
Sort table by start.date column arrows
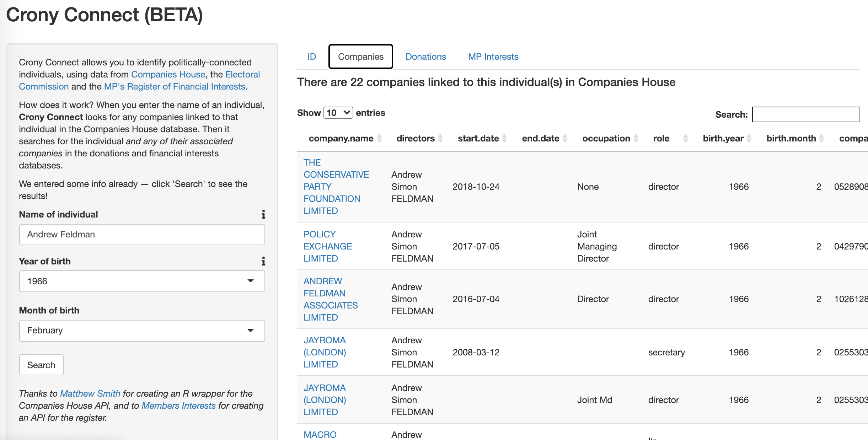504,138
